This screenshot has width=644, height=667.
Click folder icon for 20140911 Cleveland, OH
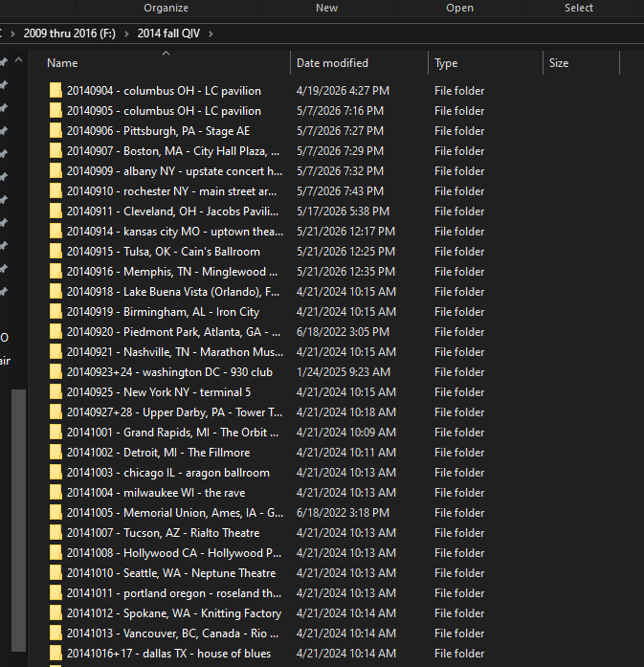coord(56,211)
